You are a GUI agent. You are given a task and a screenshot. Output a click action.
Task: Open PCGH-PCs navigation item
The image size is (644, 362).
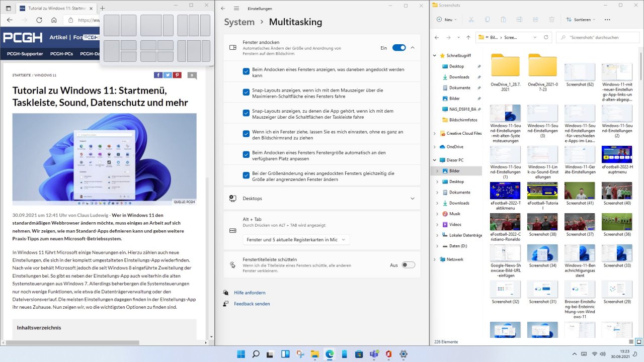click(x=61, y=54)
